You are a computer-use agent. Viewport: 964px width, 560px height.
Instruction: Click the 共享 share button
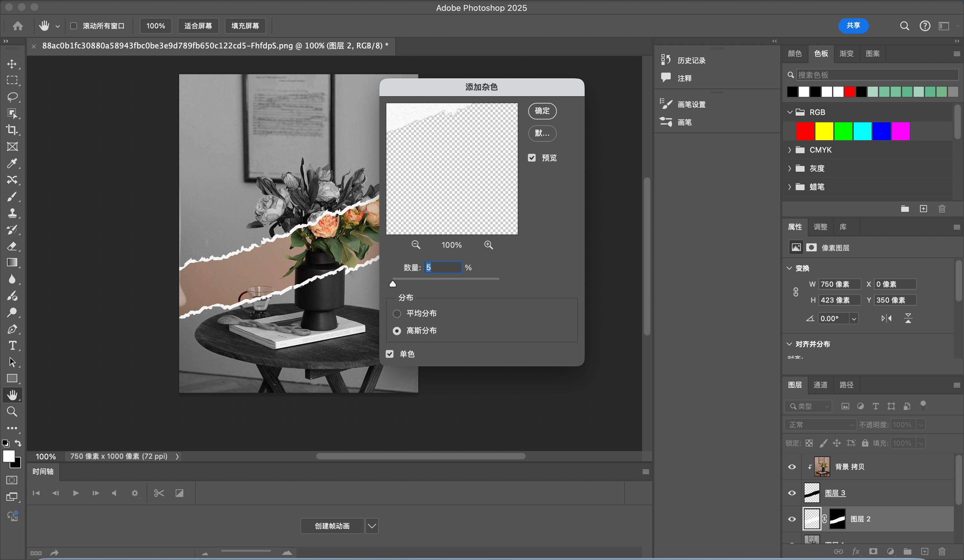[x=853, y=25]
